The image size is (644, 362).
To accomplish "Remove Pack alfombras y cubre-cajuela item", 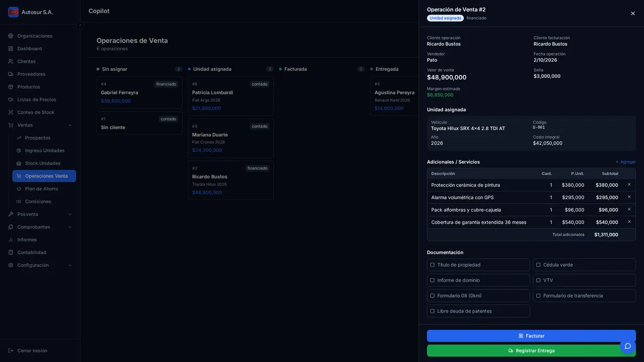I will [629, 209].
